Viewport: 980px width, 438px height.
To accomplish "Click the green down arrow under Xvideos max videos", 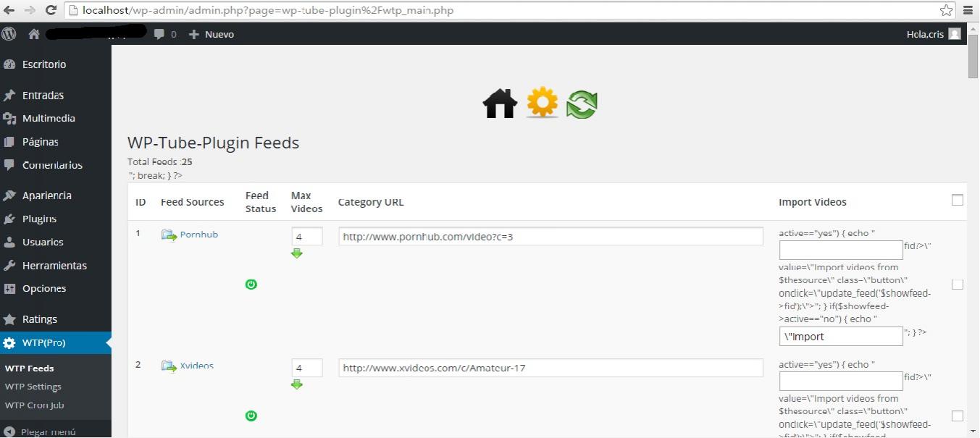I will (x=296, y=384).
